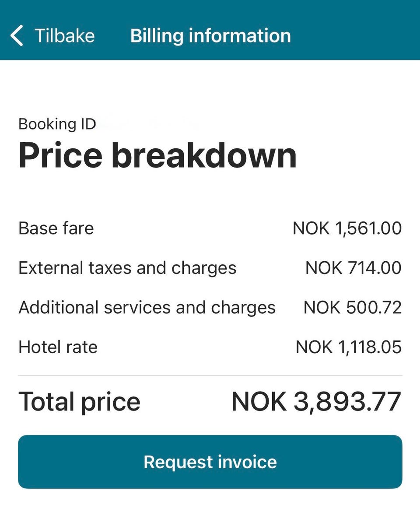Select the NOK 500.72 services amount

point(352,308)
